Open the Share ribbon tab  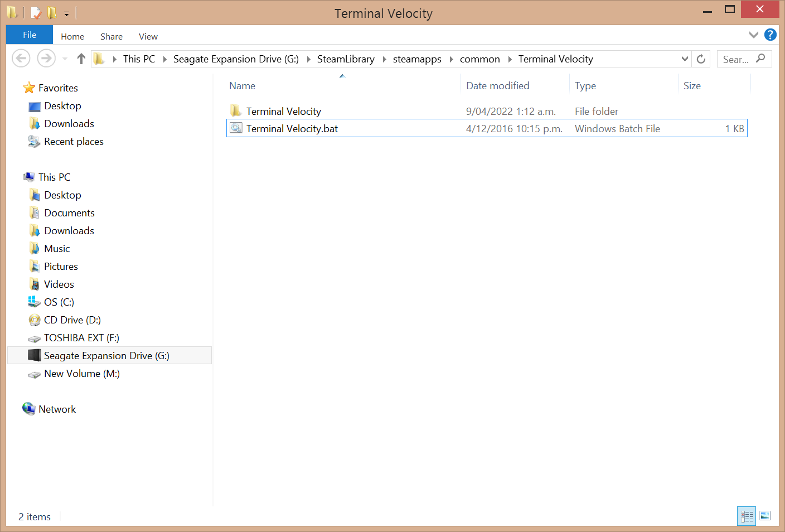pos(112,36)
